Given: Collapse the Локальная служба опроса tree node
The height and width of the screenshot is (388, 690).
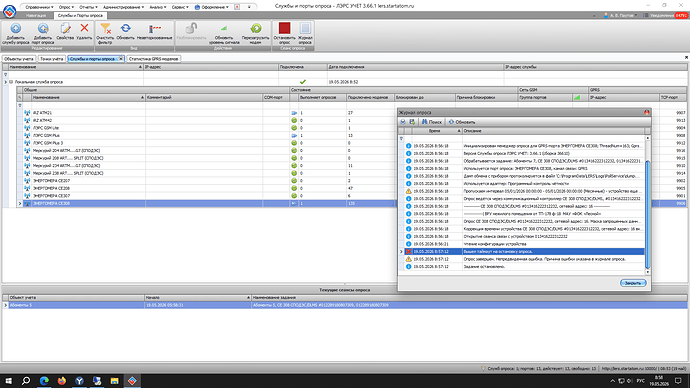Looking at the screenshot, I should click(11, 82).
